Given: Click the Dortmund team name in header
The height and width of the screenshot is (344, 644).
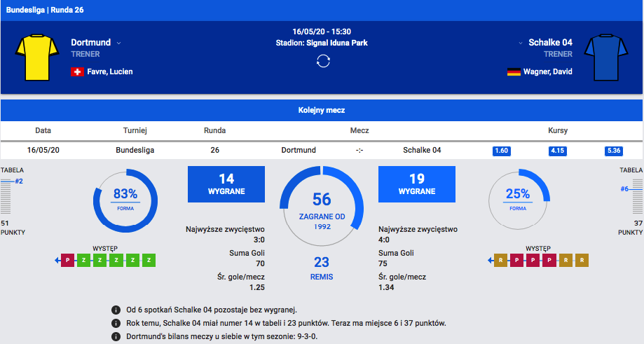Looking at the screenshot, I should point(91,42).
